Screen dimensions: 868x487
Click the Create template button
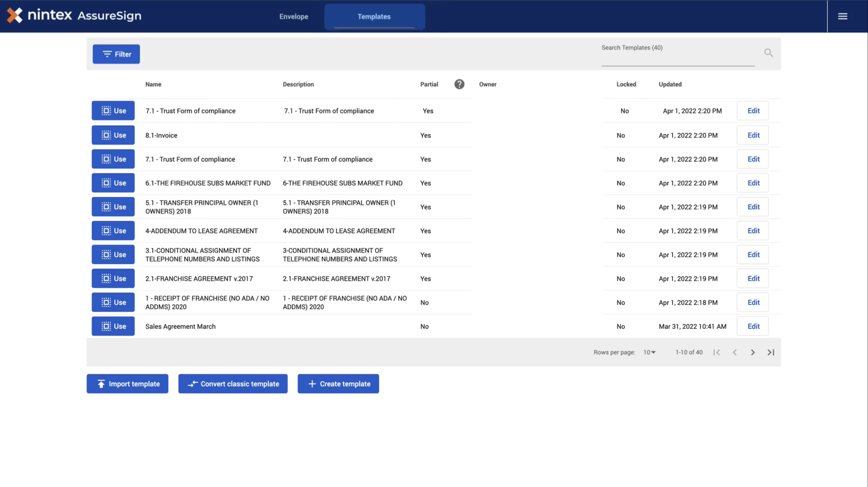pyautogui.click(x=338, y=384)
